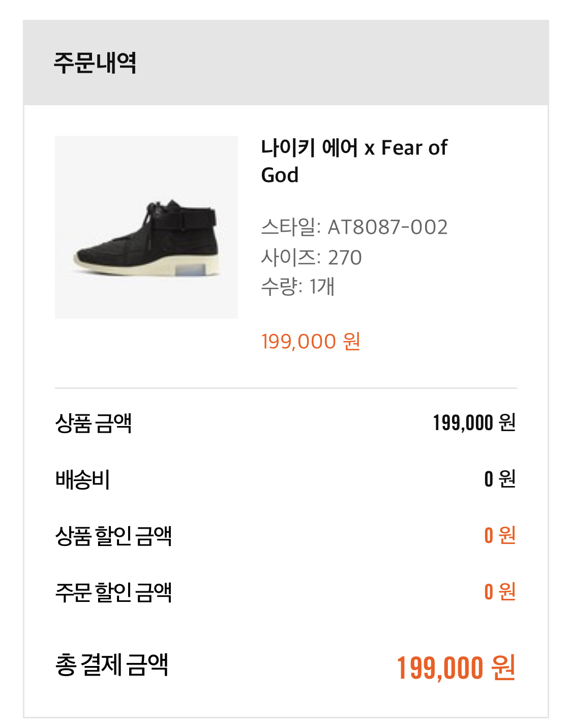
Task: Click the 사이즈: 270 size line
Action: (x=311, y=258)
